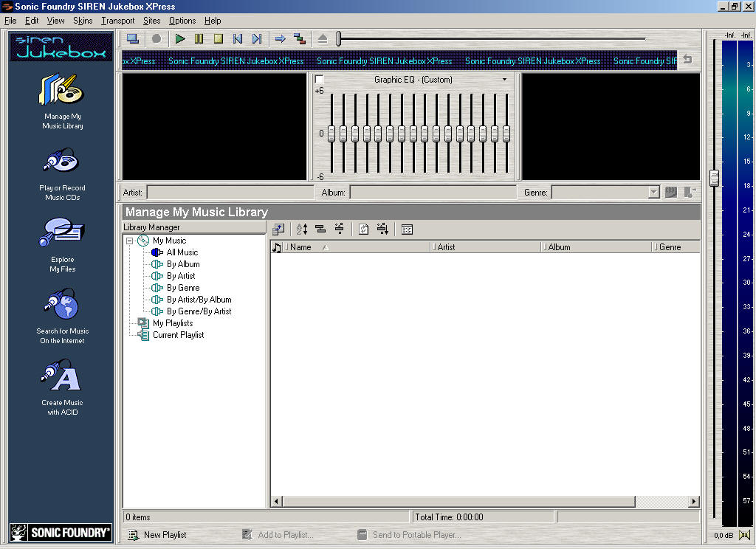
Task: Toggle the Graphic EQ enable checkbox
Action: pyautogui.click(x=319, y=80)
